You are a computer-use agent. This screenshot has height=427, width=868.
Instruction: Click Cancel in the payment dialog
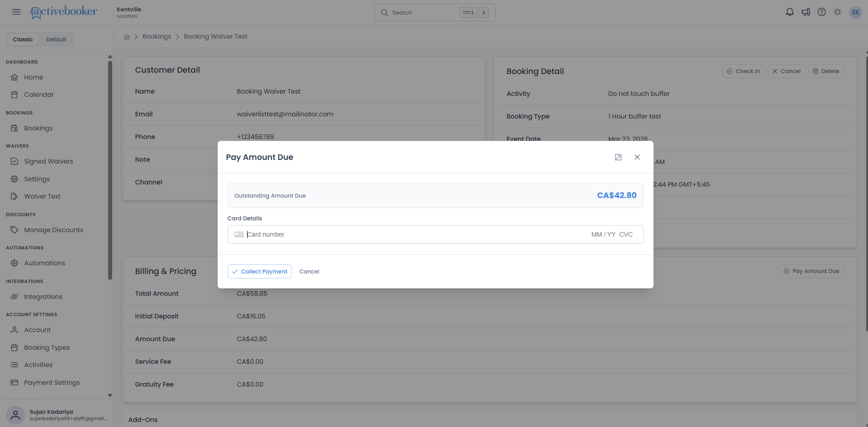point(309,272)
